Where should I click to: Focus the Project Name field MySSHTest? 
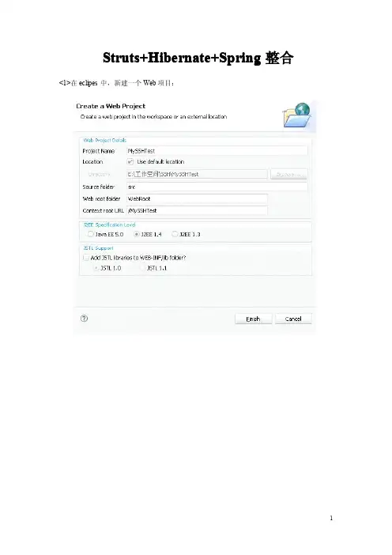point(217,151)
